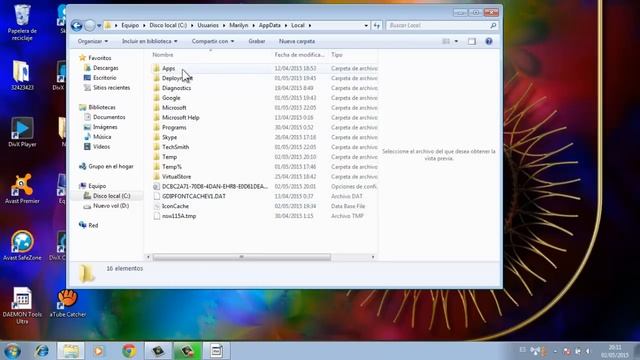This screenshot has width=640, height=360.
Task: Select the Apps folder
Action: tap(169, 68)
